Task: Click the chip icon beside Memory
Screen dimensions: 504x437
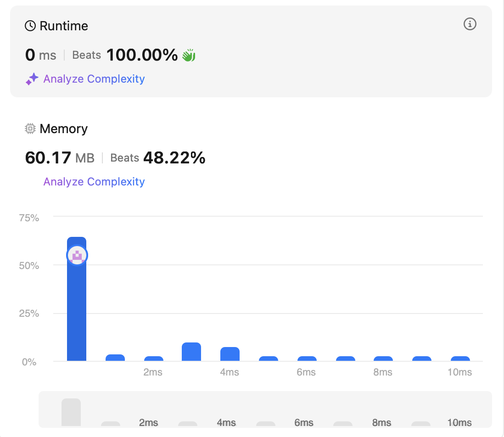Action: tap(30, 129)
